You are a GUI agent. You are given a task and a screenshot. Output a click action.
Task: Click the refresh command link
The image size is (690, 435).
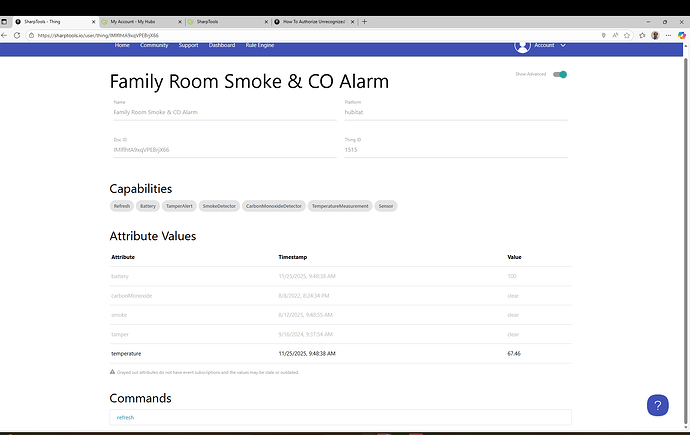coord(125,416)
